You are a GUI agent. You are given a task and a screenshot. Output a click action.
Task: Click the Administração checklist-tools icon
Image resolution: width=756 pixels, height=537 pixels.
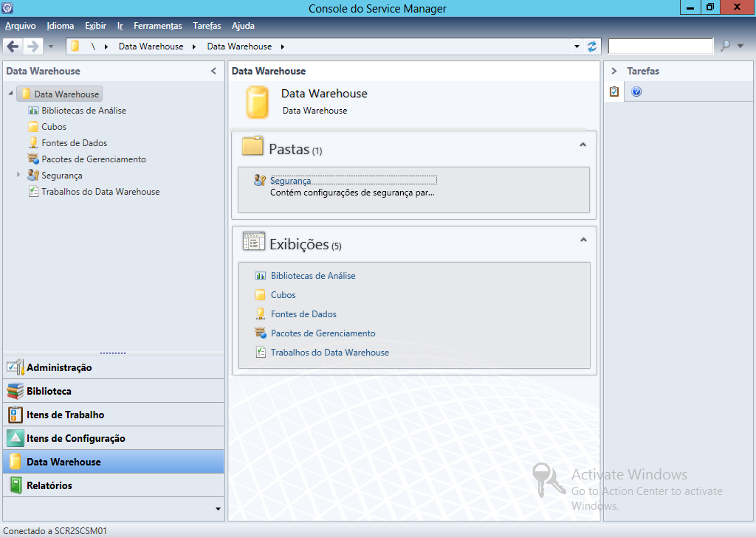click(15, 367)
